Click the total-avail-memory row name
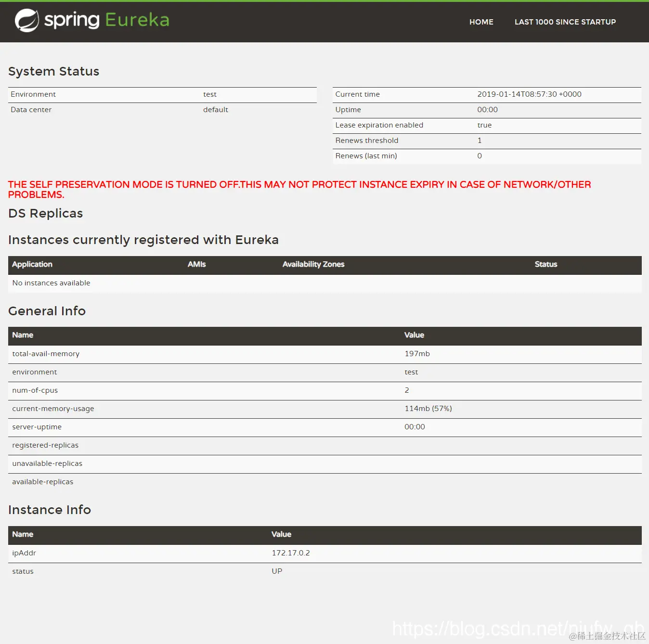The image size is (649, 644). tap(46, 354)
